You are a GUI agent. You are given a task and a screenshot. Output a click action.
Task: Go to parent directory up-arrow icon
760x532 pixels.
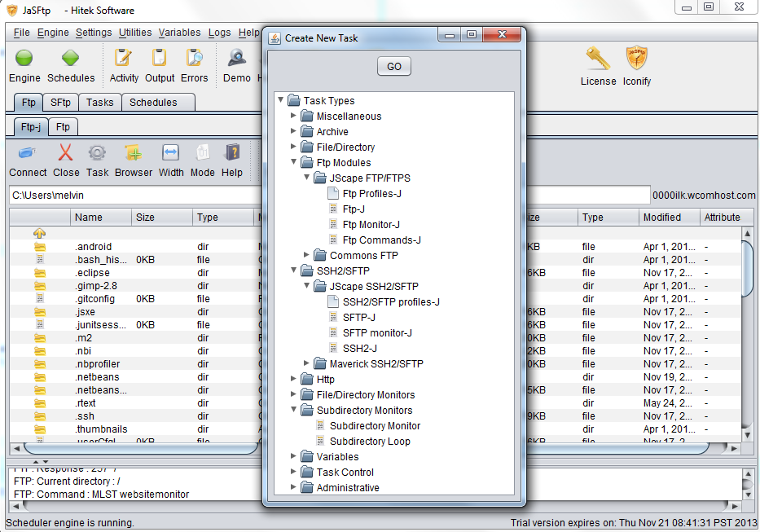pyautogui.click(x=39, y=233)
